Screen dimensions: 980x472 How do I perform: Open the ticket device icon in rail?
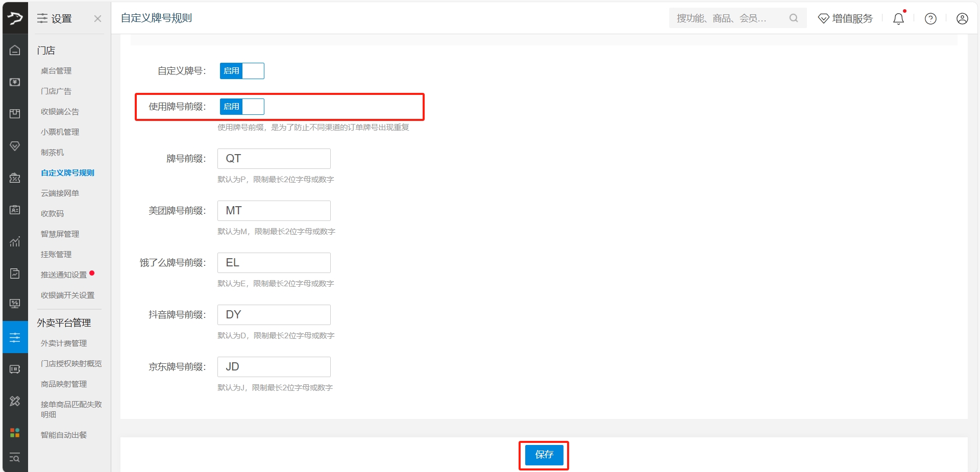coord(15,369)
